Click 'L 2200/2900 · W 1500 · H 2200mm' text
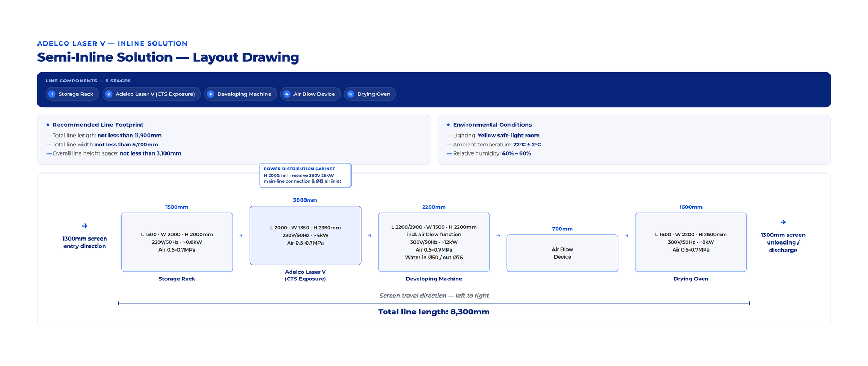 [x=434, y=227]
